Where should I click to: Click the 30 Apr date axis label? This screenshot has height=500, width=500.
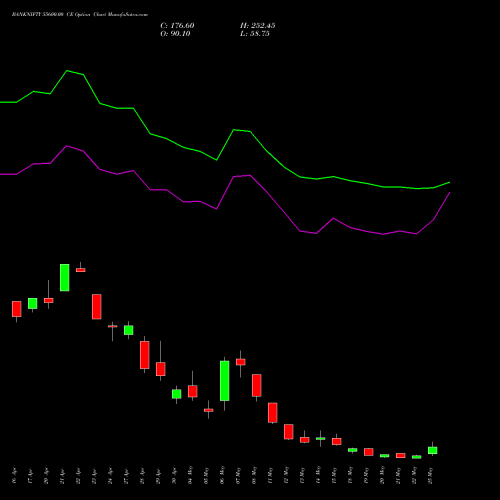pos(174,476)
